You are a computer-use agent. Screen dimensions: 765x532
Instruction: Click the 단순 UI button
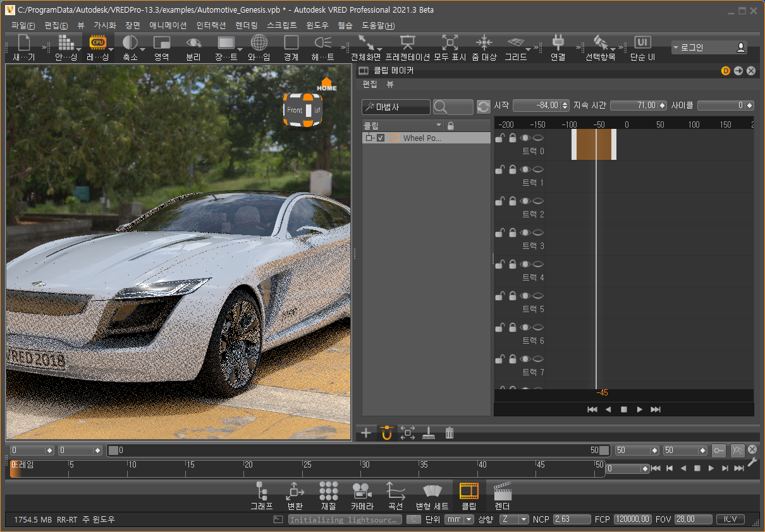[642, 47]
